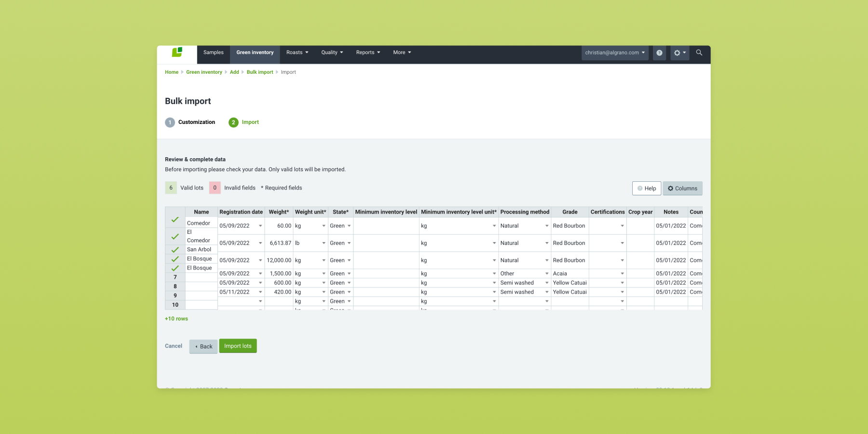Click the step 1 circle for Customization

pos(170,122)
